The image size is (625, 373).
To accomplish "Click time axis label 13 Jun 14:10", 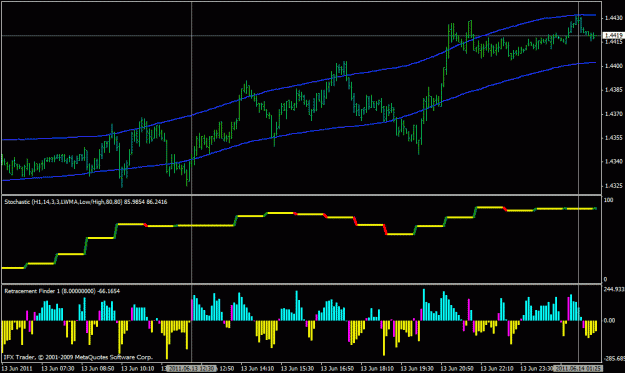I will pyautogui.click(x=257, y=369).
